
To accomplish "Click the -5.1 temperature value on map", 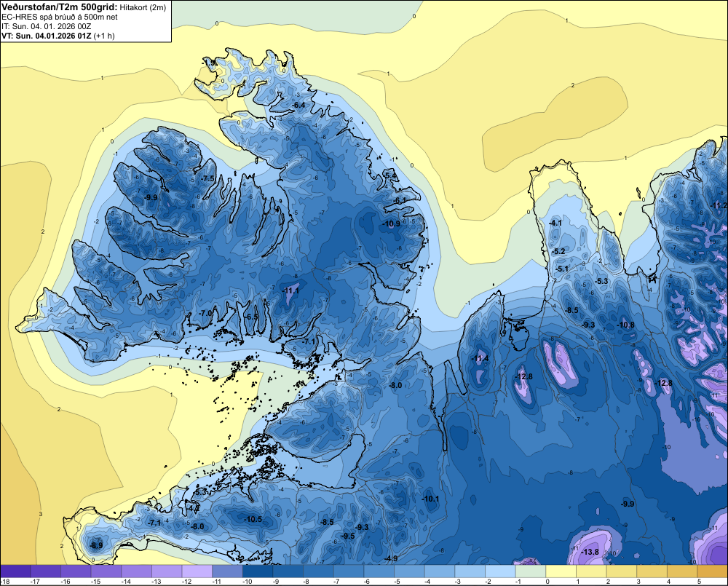I will 562,269.
